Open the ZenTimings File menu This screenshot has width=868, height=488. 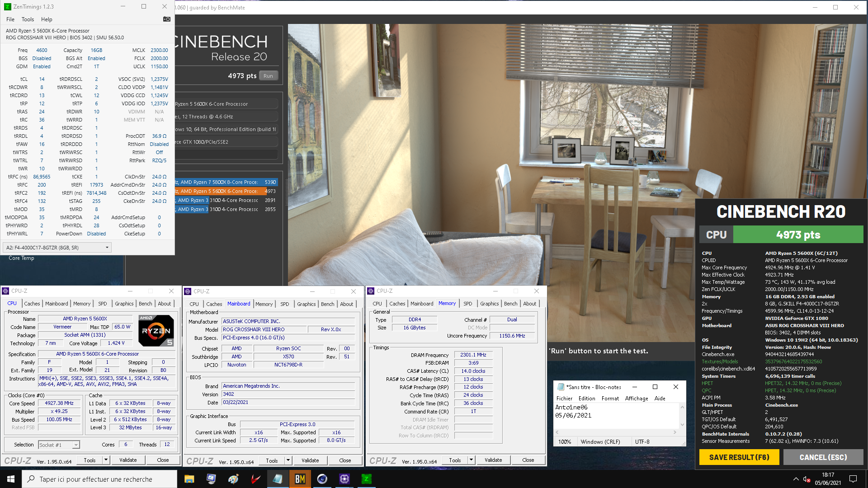10,19
